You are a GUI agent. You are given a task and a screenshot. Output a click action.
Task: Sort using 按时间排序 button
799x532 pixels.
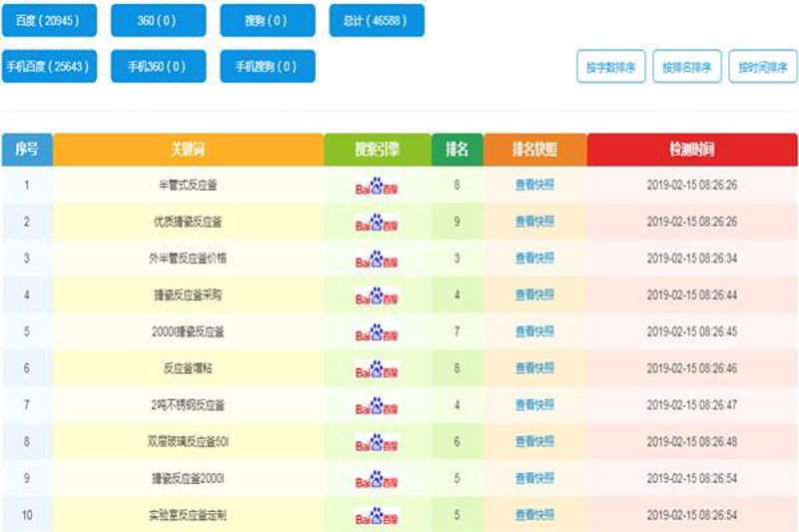763,66
